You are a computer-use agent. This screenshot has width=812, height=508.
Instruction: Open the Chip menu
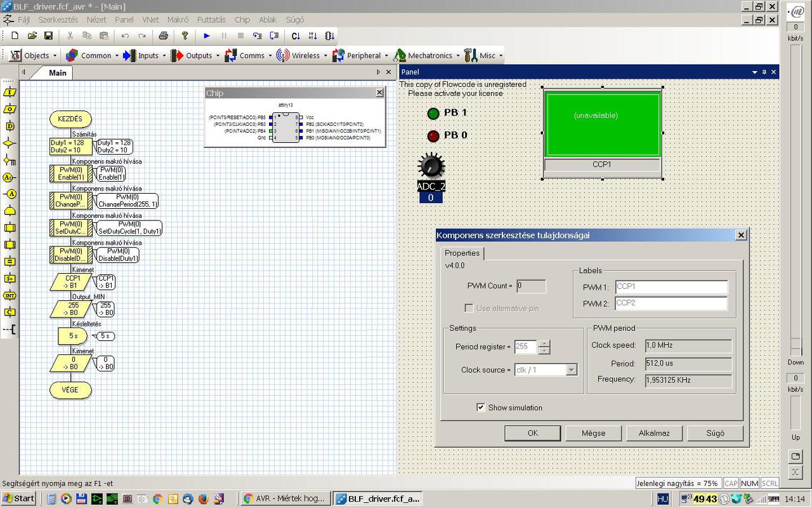point(242,20)
